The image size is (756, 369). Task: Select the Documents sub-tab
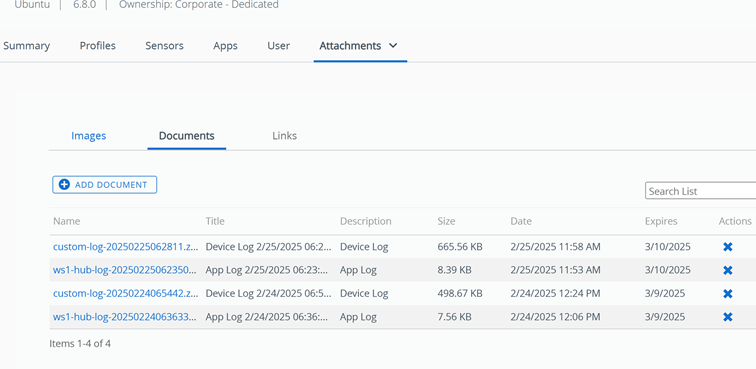[x=187, y=136]
